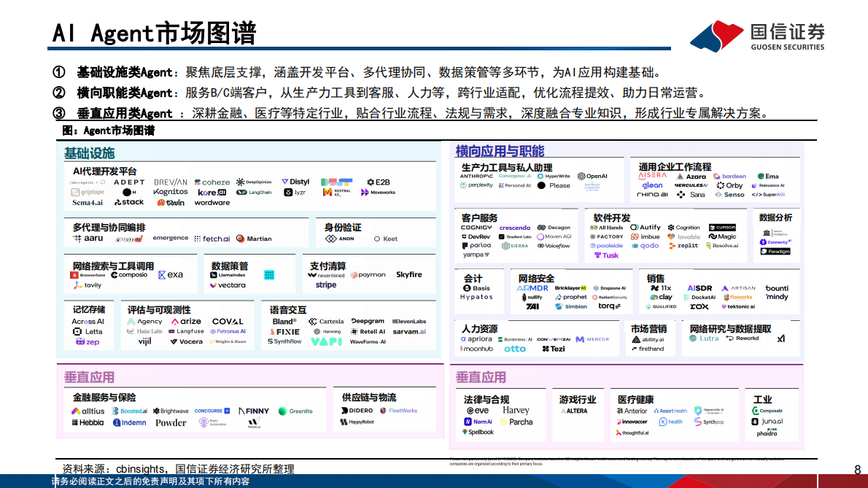The height and width of the screenshot is (488, 868).
Task: Click the purple zep logo
Action: (x=88, y=342)
